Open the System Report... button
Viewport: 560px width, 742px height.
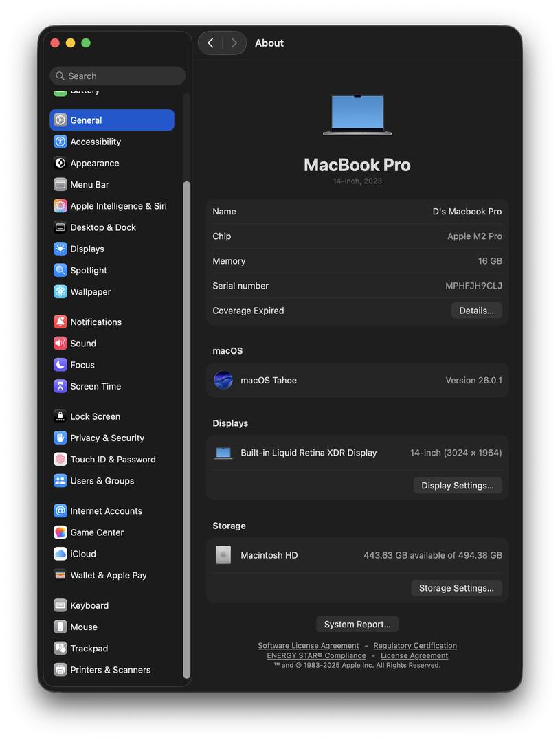pyautogui.click(x=357, y=625)
